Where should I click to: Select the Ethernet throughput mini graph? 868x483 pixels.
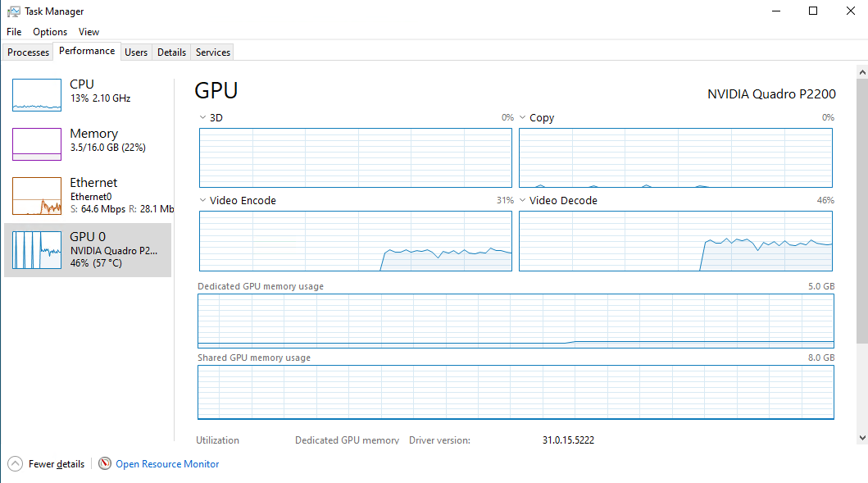pos(37,196)
